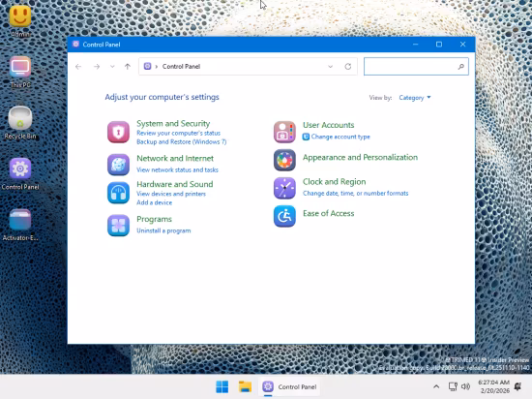This screenshot has width=532, height=399.
Task: Click the taskbar clock and date
Action: [493, 386]
